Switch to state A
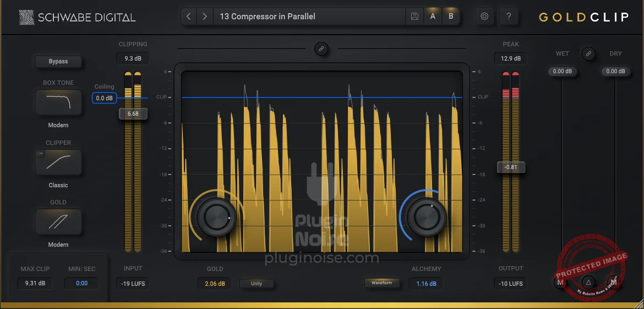644x309 pixels. click(x=433, y=17)
